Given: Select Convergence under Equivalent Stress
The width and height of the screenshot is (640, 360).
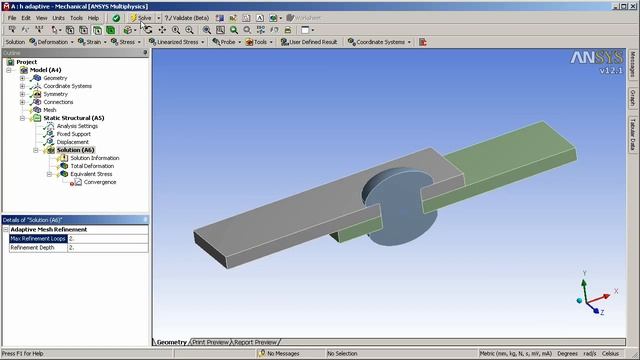Looking at the screenshot, I should click(x=100, y=182).
